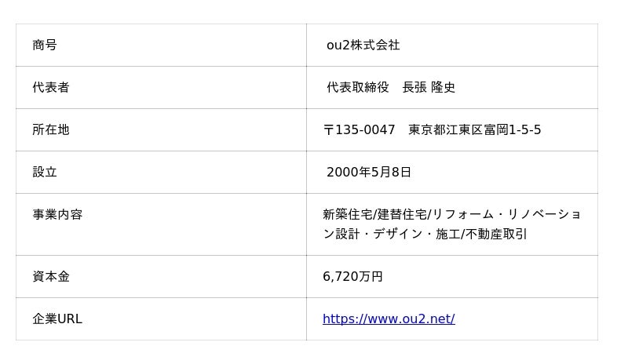The image size is (628, 364).
Task: Click the 設立 row label
Action: [45, 172]
